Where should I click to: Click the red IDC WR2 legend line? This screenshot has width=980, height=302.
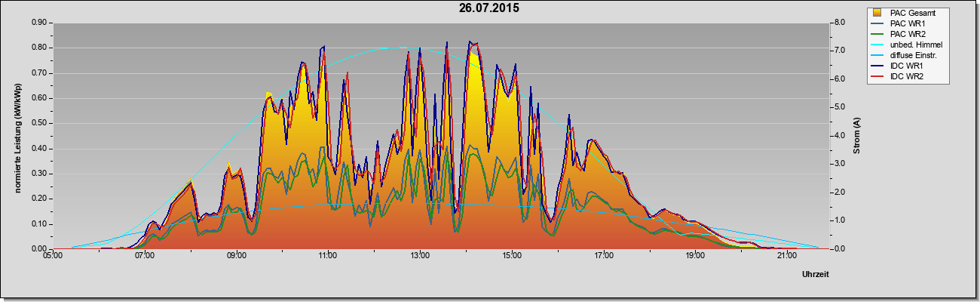pos(877,77)
